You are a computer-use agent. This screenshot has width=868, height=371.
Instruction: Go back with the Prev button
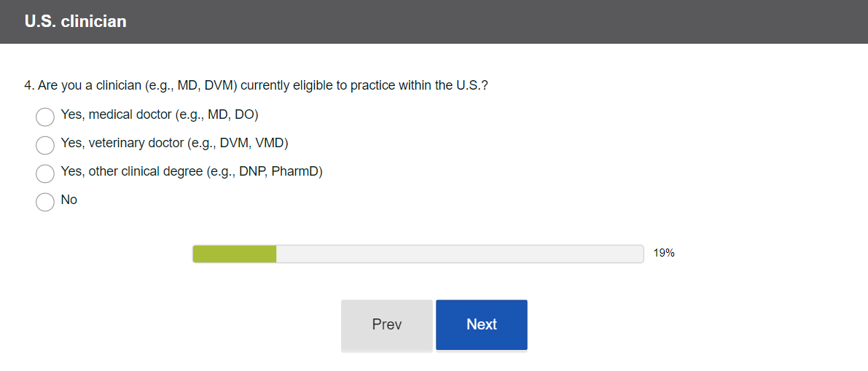386,324
